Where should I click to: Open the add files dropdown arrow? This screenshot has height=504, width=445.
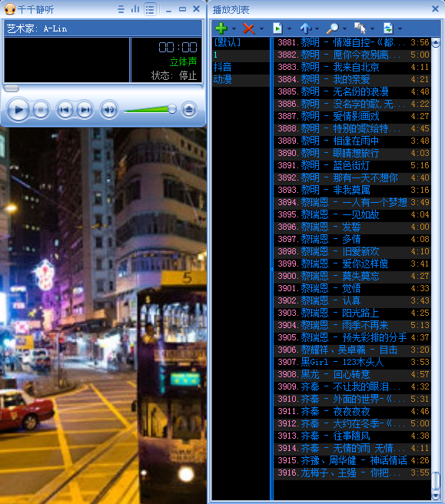coord(234,28)
